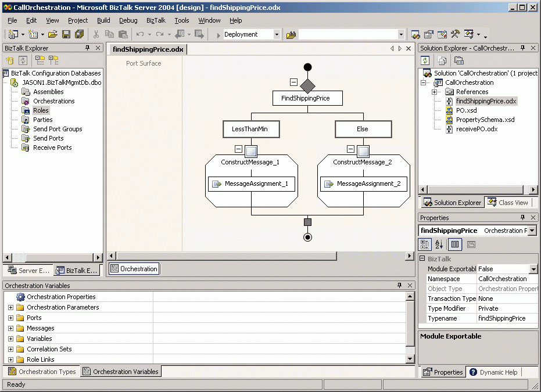Screen dimensions: 541x392
Task: Click the Save All toolbar icon
Action: (x=79, y=35)
